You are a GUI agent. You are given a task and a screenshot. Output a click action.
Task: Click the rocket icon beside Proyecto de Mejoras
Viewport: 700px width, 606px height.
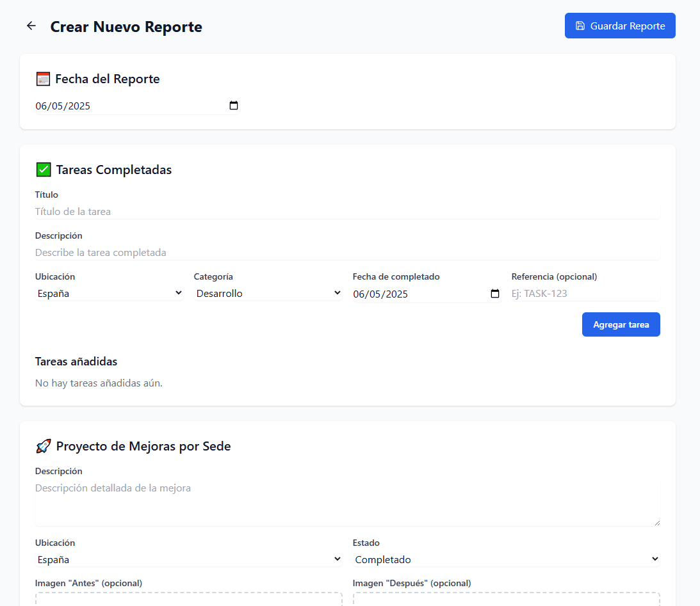click(x=43, y=446)
